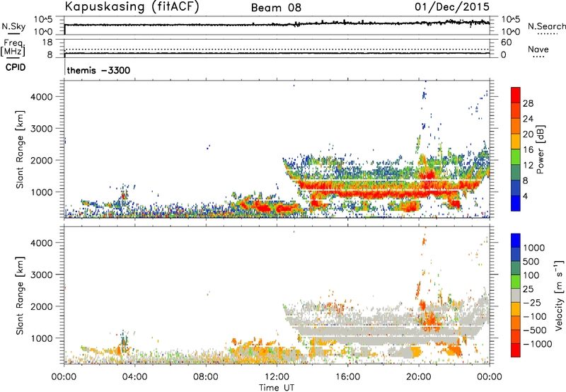Click 'Slant Range [km]' label of the velocity panel
566x392 pixels.
(x=20, y=296)
